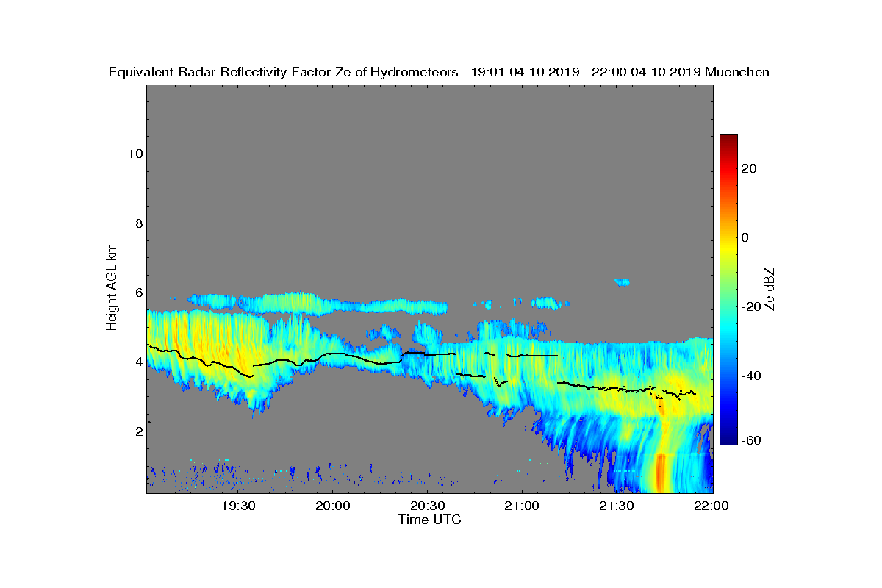882x588 pixels.
Task: Click the colorbar value -60
Action: click(751, 440)
